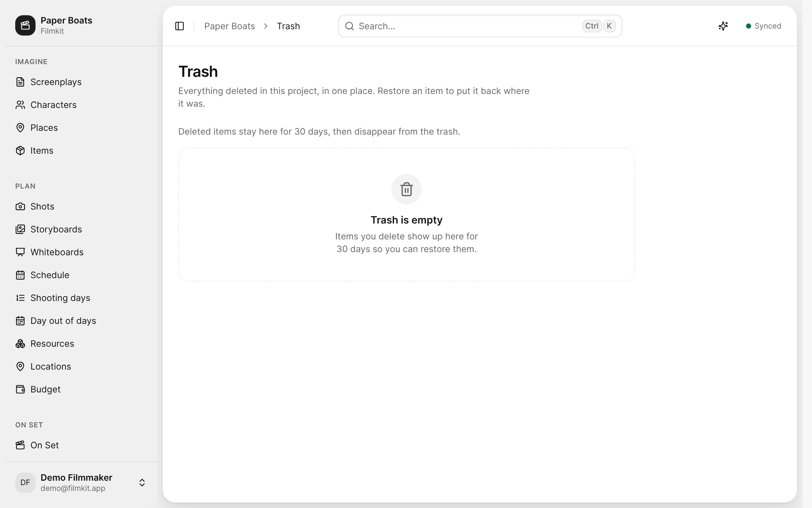812x508 pixels.
Task: Click the Whiteboards presentation icon
Action: pos(20,252)
